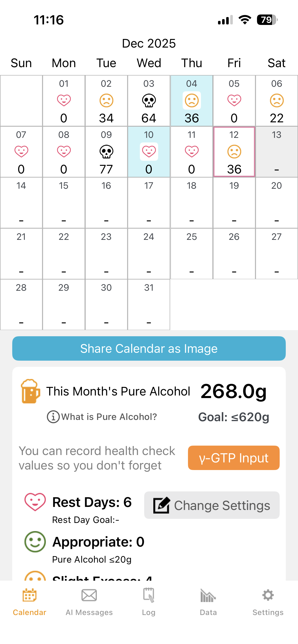Tap the skull icon on December 09
Image resolution: width=298 pixels, height=644 pixels.
tap(106, 152)
